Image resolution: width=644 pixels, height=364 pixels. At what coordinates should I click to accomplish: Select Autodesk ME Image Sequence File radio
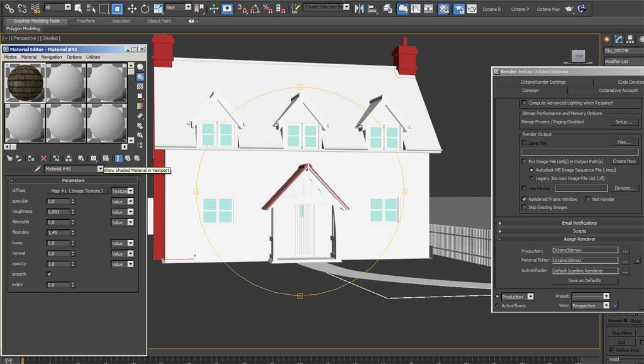click(x=531, y=170)
